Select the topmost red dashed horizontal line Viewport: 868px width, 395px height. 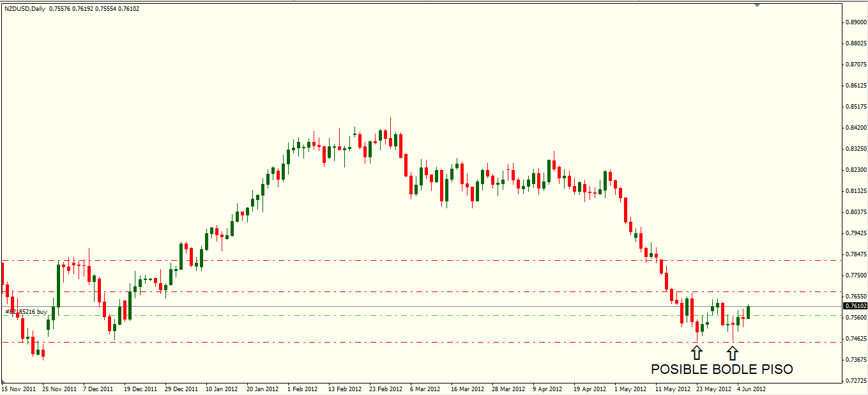[x=383, y=261]
